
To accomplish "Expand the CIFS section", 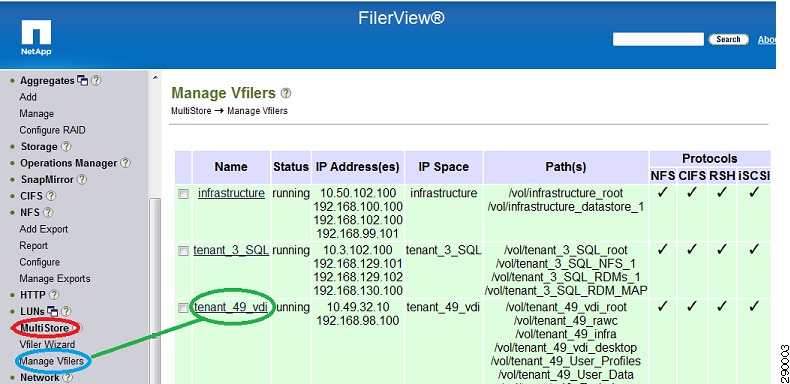I will (x=31, y=196).
